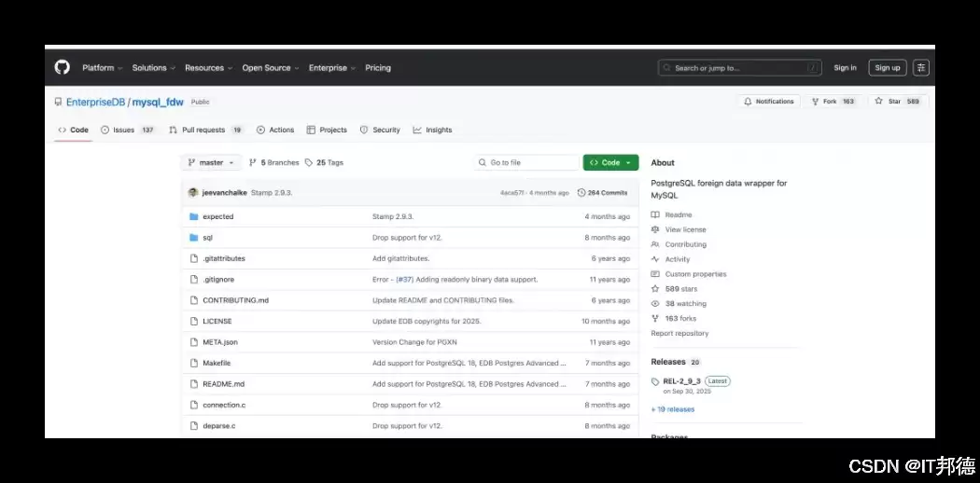Image resolution: width=980 pixels, height=483 pixels.
Task: Open the jeevanchalke author link
Action: tap(224, 193)
